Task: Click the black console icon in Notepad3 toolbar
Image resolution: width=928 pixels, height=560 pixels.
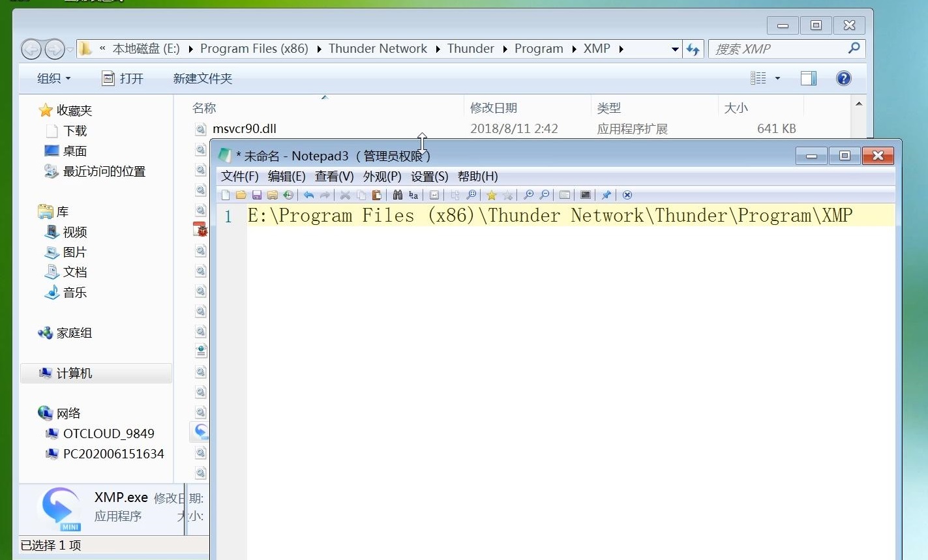Action: tap(586, 195)
